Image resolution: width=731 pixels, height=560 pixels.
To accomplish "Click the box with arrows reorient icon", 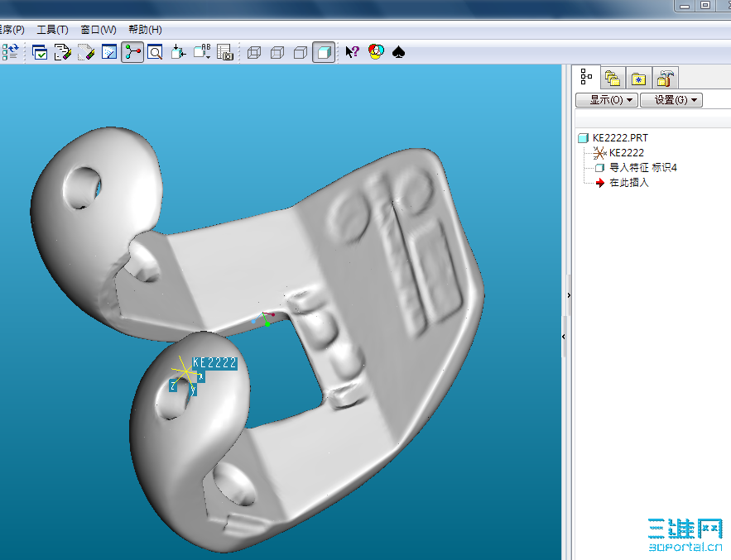I will click(x=178, y=52).
